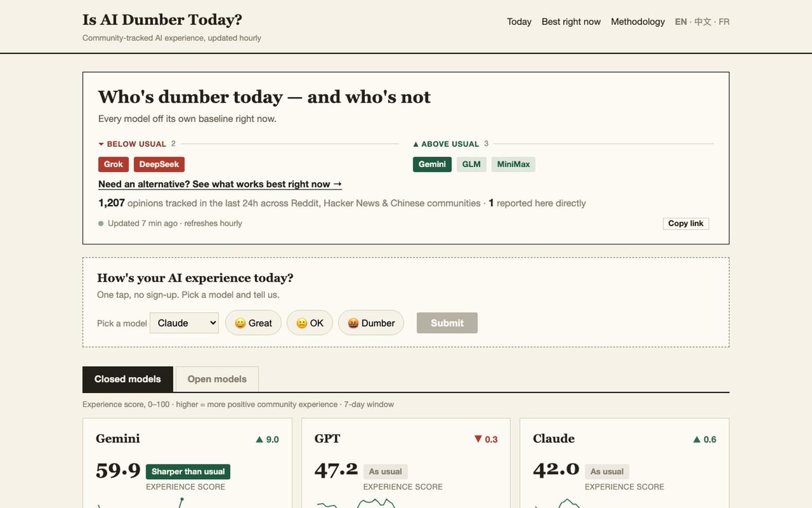This screenshot has width=812, height=508.
Task: Click the ABOVE USUAL heading triangle
Action: tap(415, 144)
